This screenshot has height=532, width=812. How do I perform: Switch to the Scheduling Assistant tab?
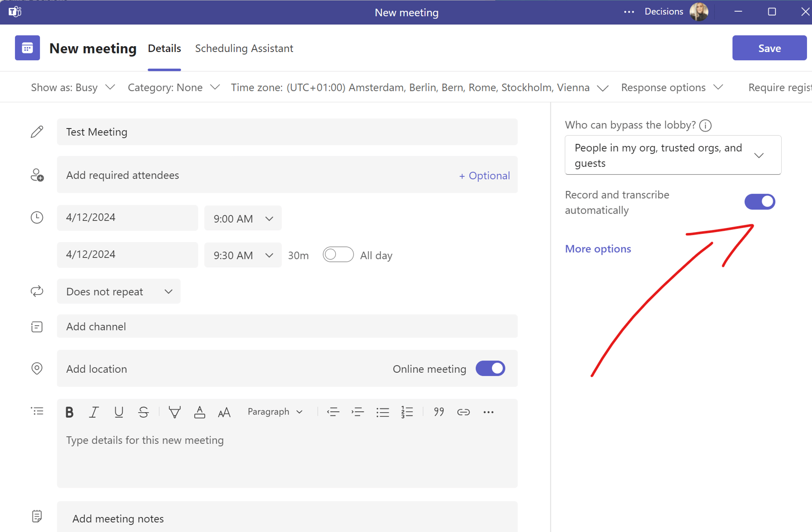[244, 48]
